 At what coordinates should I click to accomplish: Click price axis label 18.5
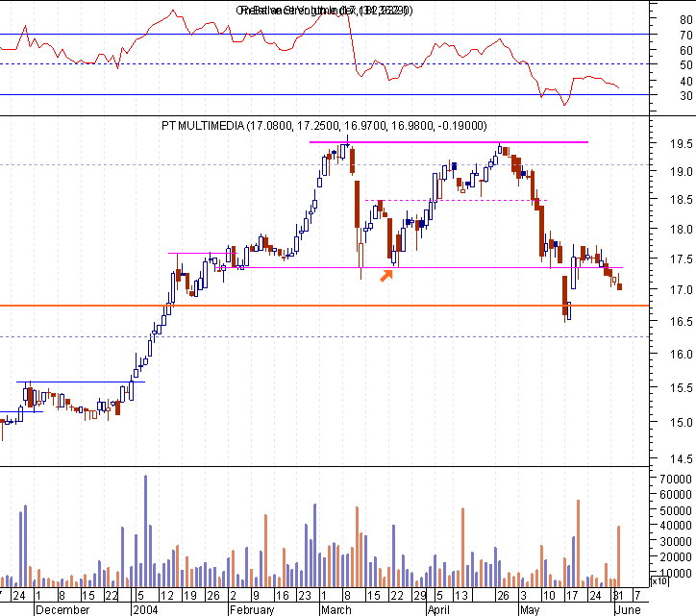click(682, 199)
